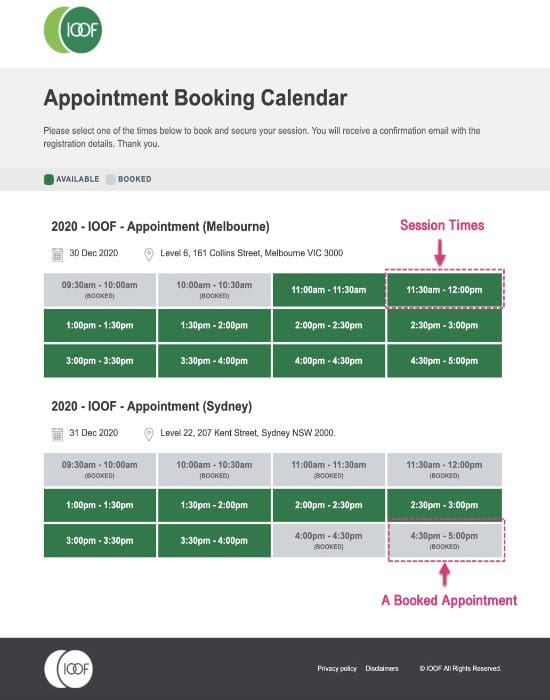The width and height of the screenshot is (550, 700).
Task: Select Melbourne 11:30am - 12:00pm session
Action: [x=444, y=290]
